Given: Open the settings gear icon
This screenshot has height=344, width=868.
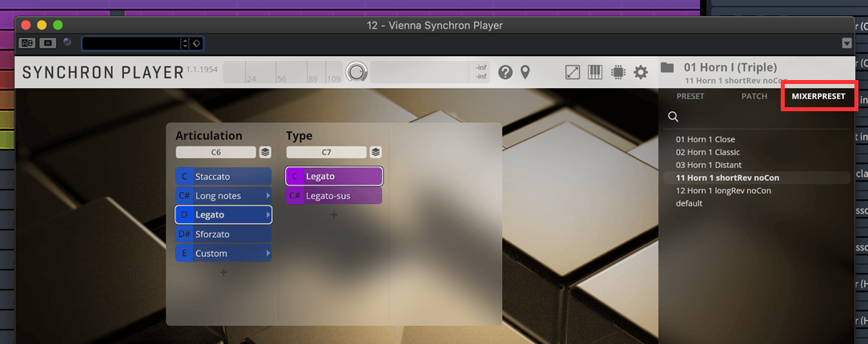Looking at the screenshot, I should [641, 72].
